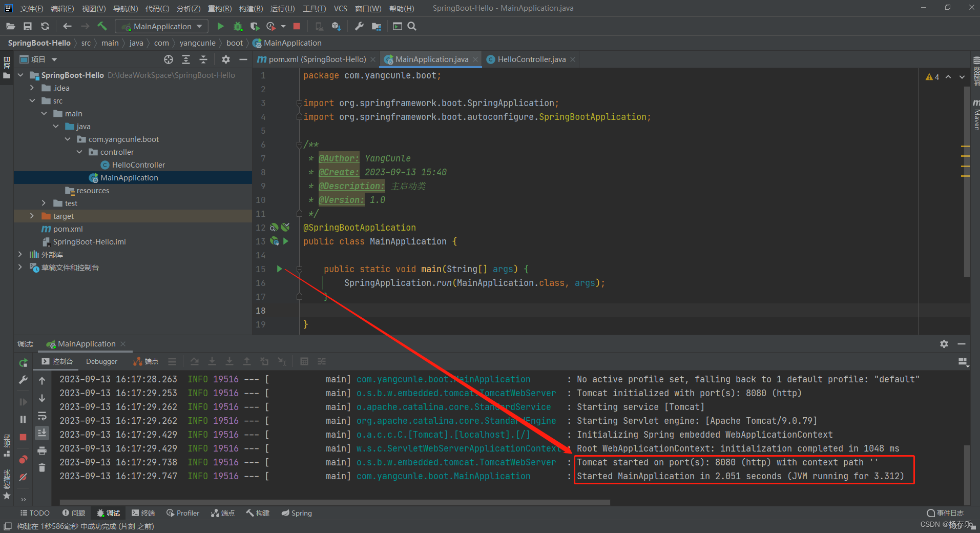Open the 终端 terminal tool window
980x533 pixels.
click(143, 513)
